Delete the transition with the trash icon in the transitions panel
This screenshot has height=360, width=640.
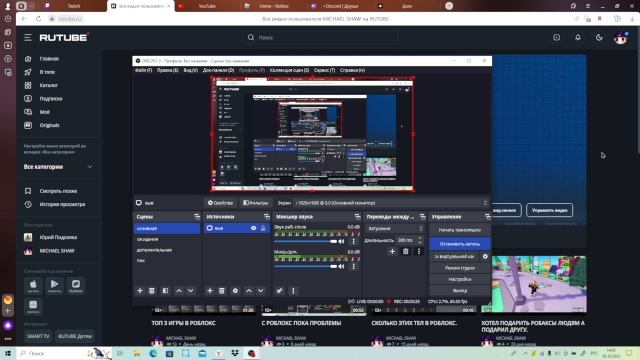click(x=405, y=251)
